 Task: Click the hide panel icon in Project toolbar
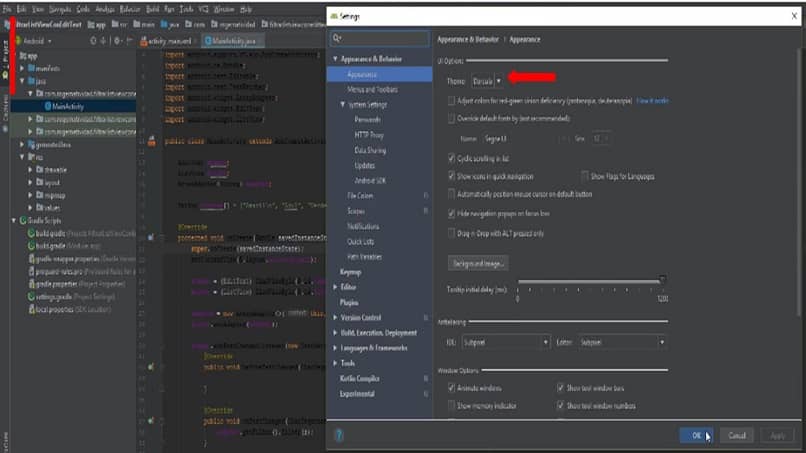[x=129, y=41]
